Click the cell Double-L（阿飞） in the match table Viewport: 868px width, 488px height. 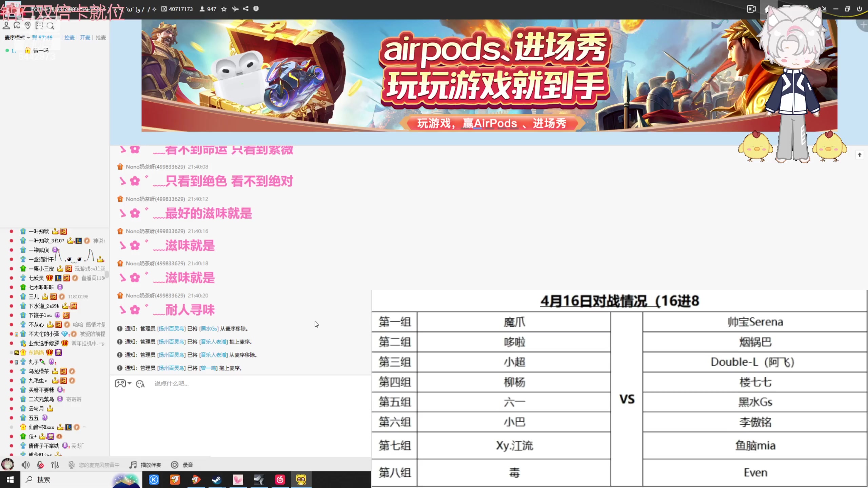755,362
